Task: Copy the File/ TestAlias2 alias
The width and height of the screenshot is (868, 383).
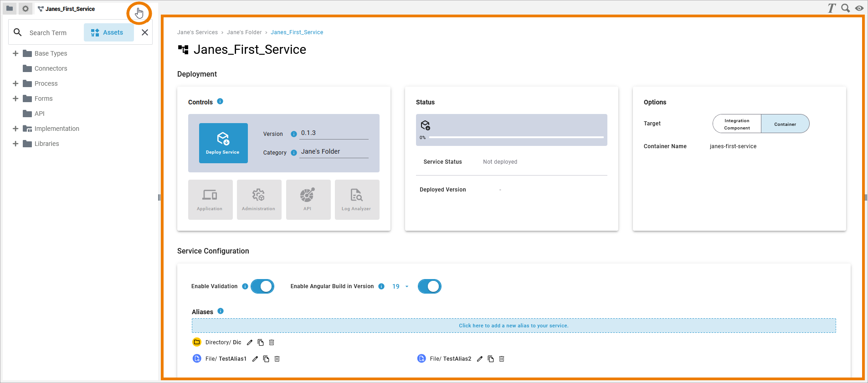Action: coord(491,359)
